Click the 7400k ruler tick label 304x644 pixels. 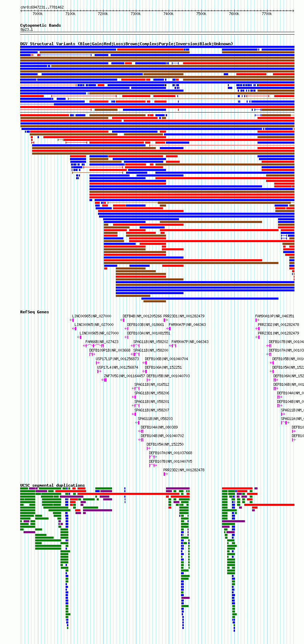click(168, 14)
